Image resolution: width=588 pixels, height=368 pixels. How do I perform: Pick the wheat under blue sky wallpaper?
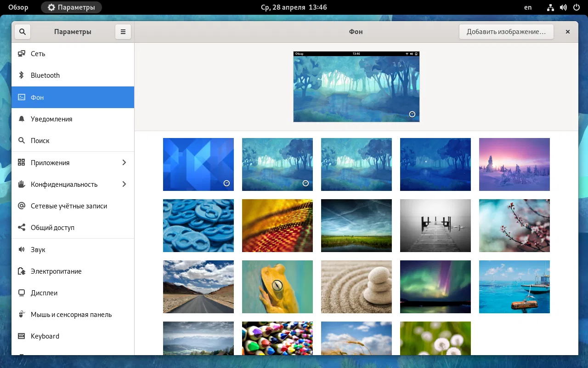click(x=356, y=338)
